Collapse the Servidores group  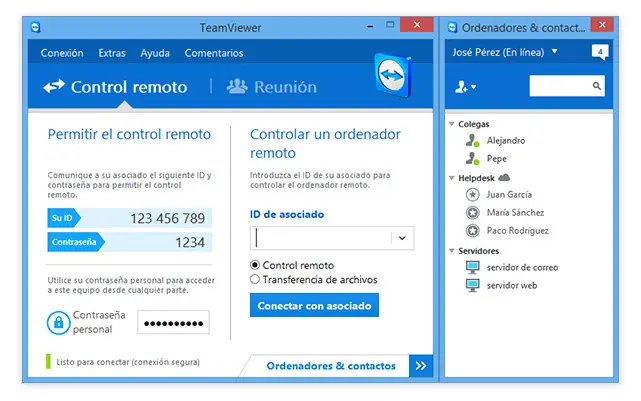tap(452, 251)
